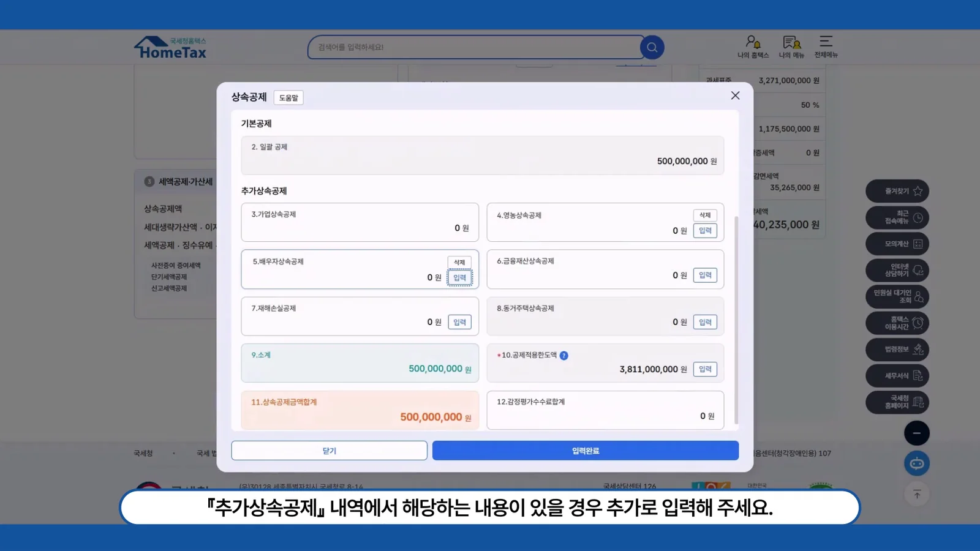This screenshot has height=551, width=980.
Task: Click the HomeTax logo
Action: 170,48
